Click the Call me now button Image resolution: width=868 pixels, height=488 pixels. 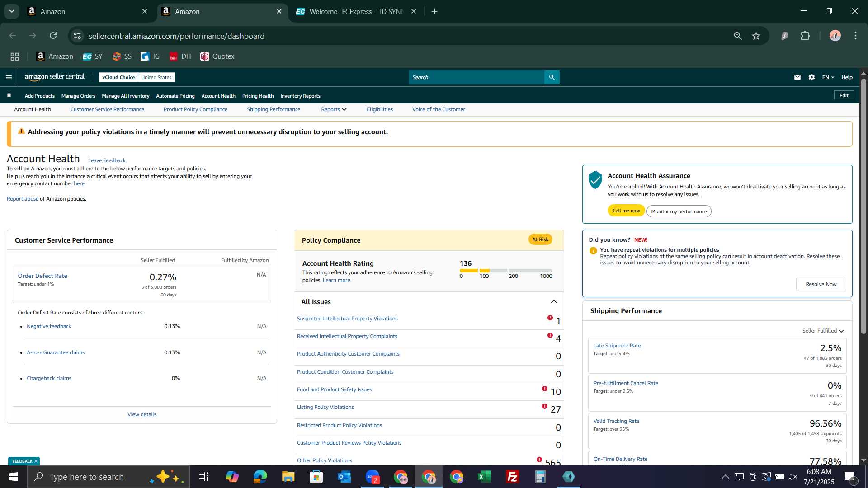626,211
